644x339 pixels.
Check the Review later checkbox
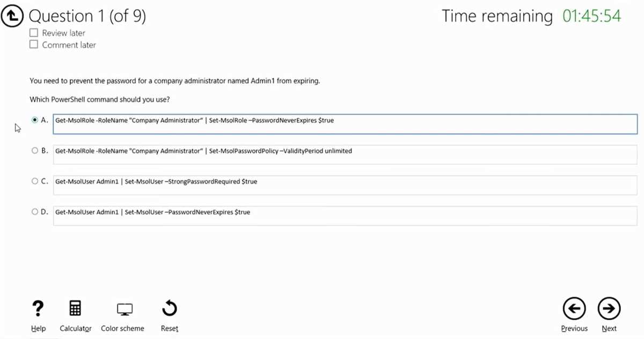(34, 33)
